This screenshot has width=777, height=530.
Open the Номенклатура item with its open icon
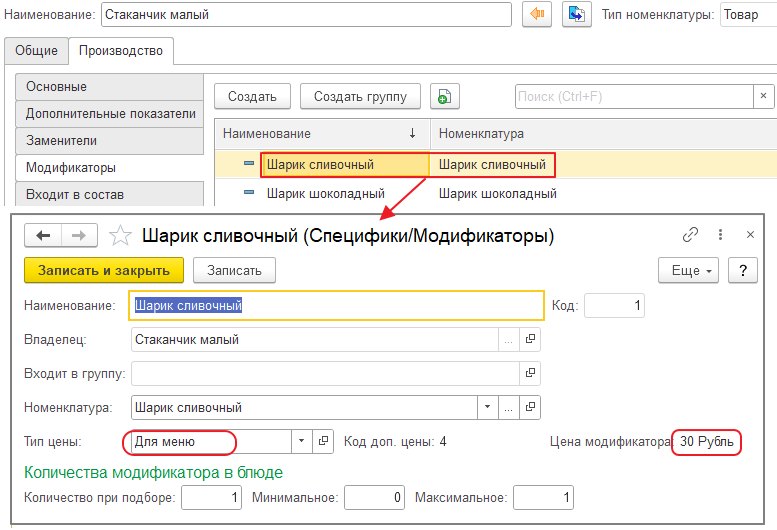point(530,407)
